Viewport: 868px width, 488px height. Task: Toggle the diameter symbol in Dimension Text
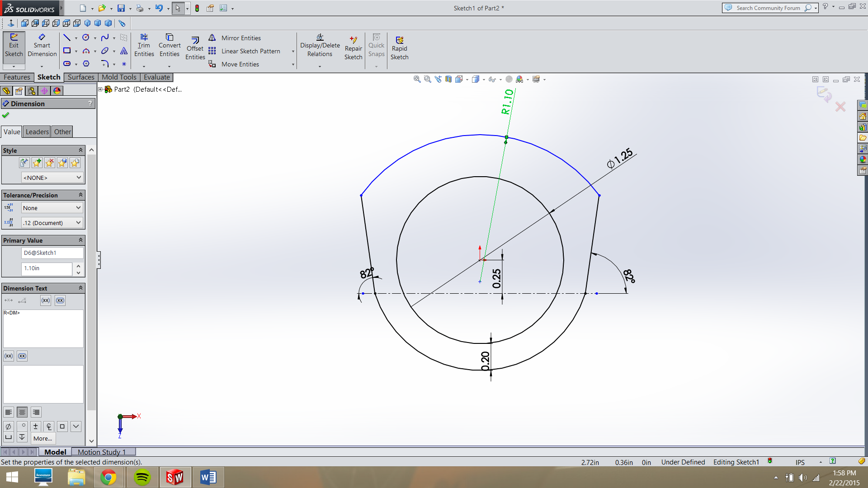point(8,426)
